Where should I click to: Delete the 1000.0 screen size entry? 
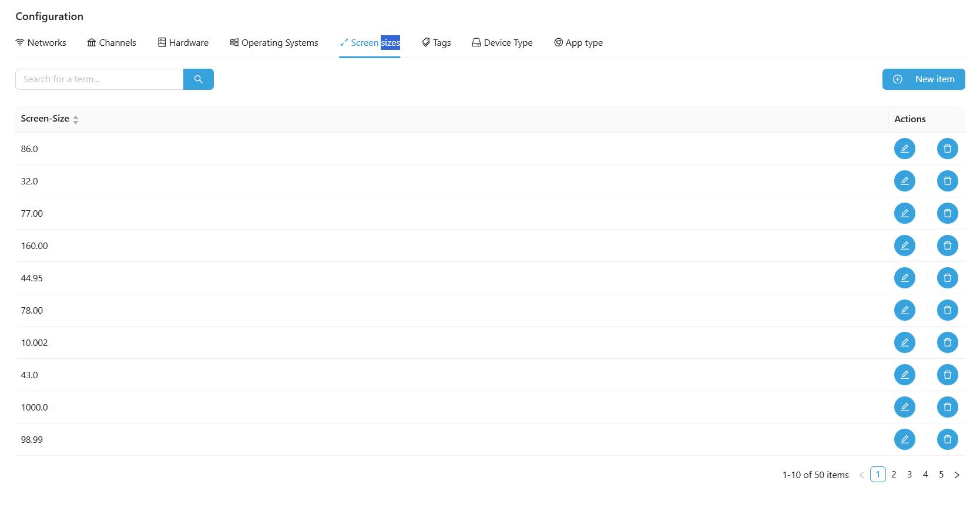[x=947, y=407]
